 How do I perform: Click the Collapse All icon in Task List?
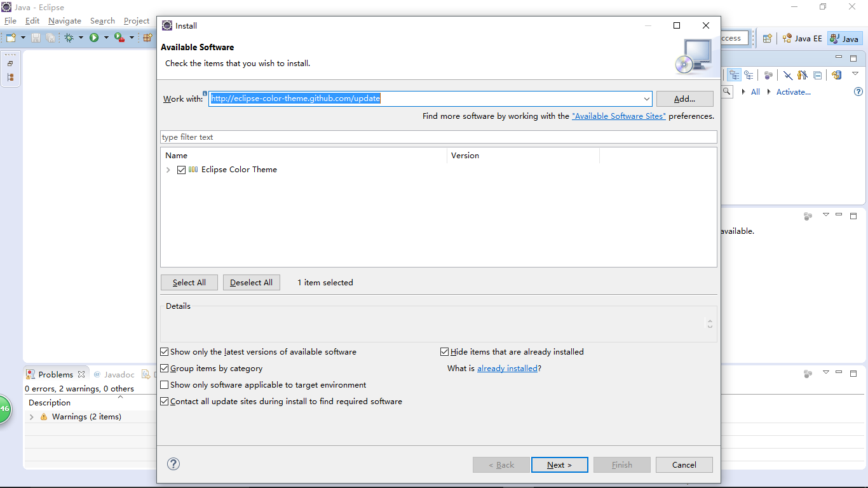click(x=818, y=75)
